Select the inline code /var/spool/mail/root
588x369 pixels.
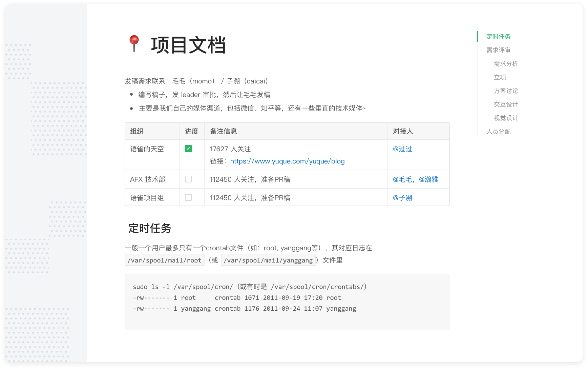click(164, 260)
